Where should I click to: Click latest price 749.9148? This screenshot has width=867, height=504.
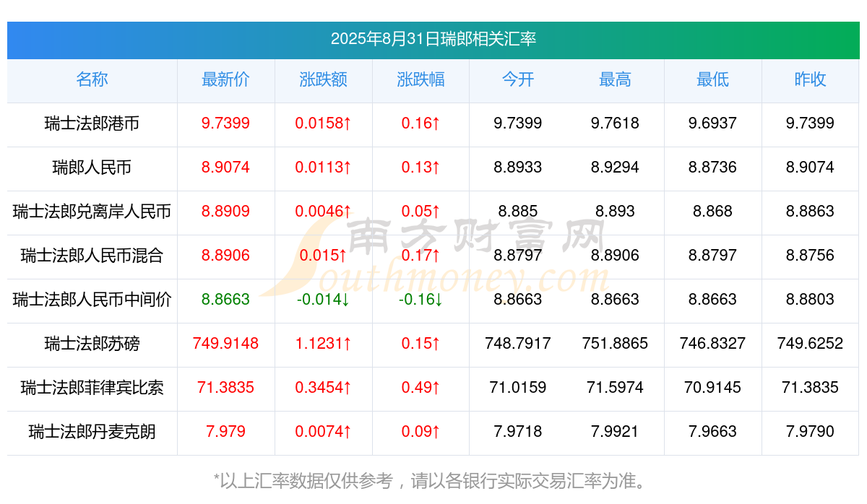tap(225, 344)
